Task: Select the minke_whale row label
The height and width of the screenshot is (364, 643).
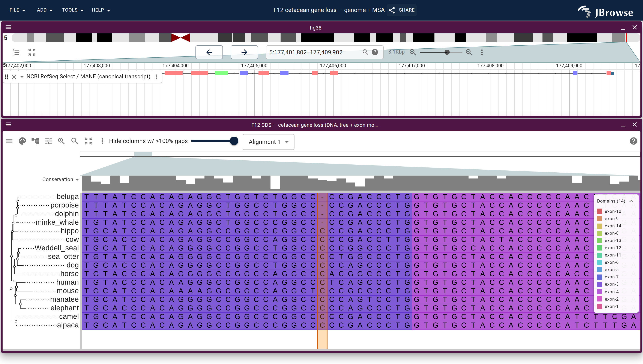Action: 57,222
